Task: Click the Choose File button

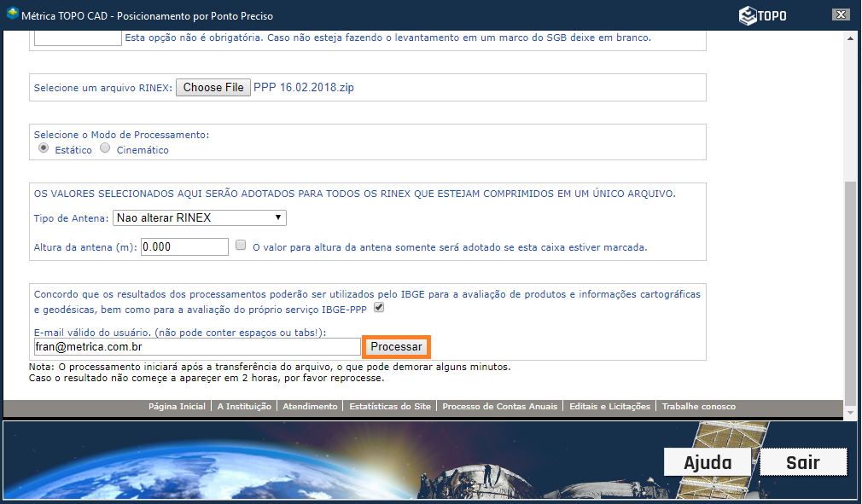Action: (x=213, y=87)
